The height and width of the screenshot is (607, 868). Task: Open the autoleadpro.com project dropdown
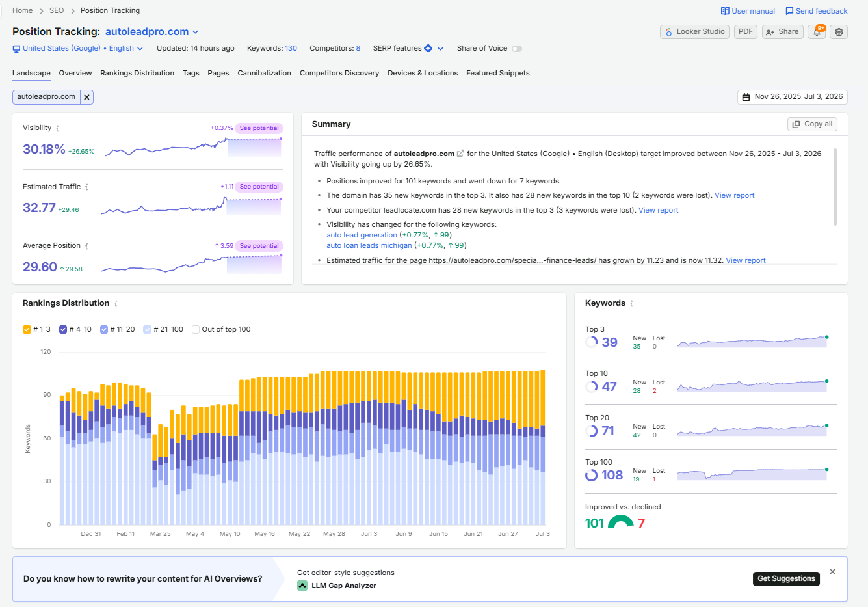tap(152, 32)
